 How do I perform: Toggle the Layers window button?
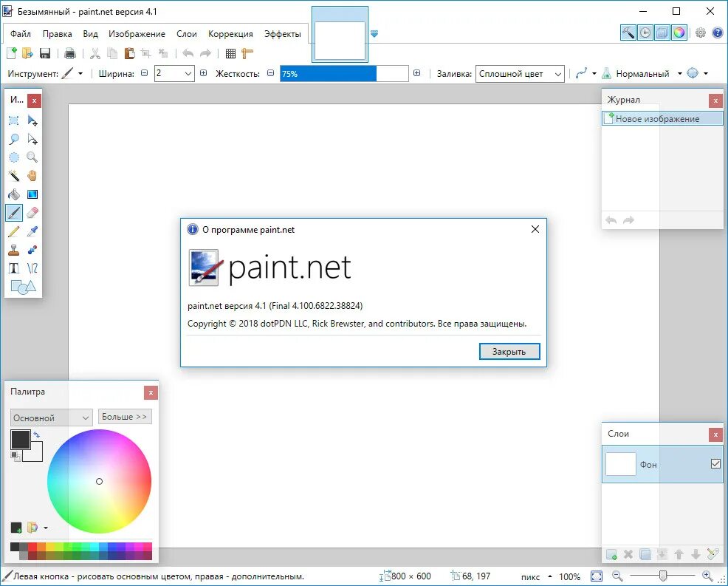point(662,33)
